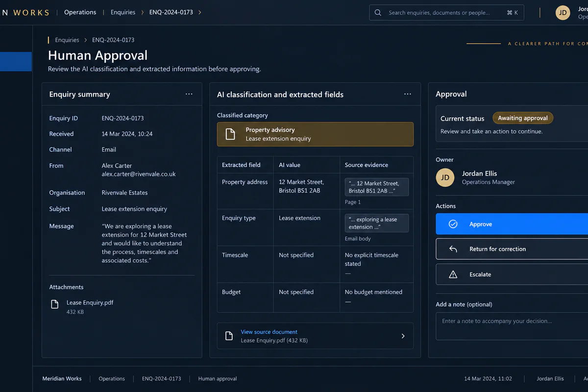Viewport: 588px width, 392px height.
Task: Click the View source document file icon
Action: [229, 336]
